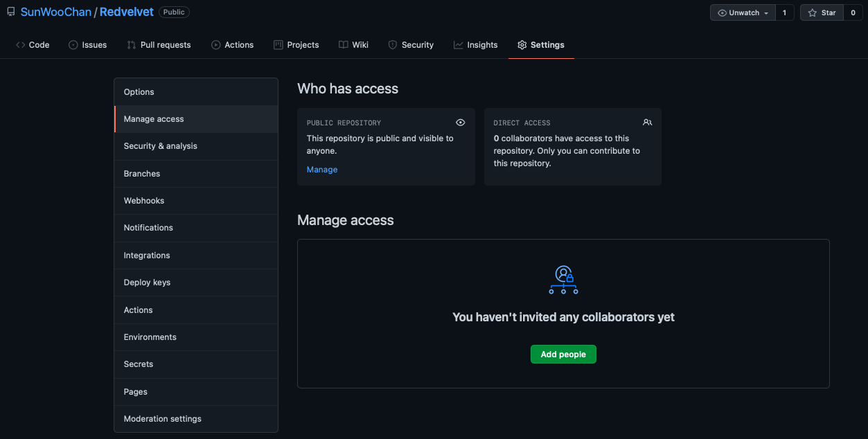Click the eye icon in the Public repository card
This screenshot has height=439, width=868.
(x=461, y=123)
